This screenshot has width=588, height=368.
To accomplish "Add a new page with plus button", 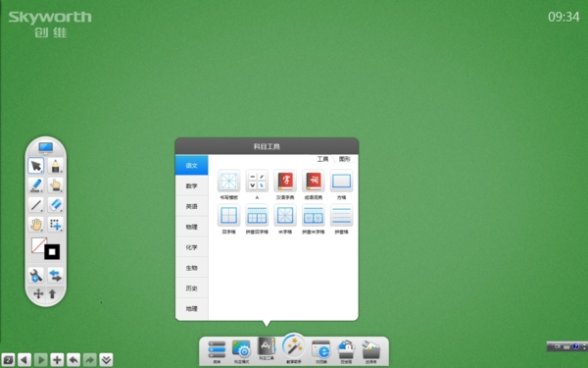I will (57, 360).
